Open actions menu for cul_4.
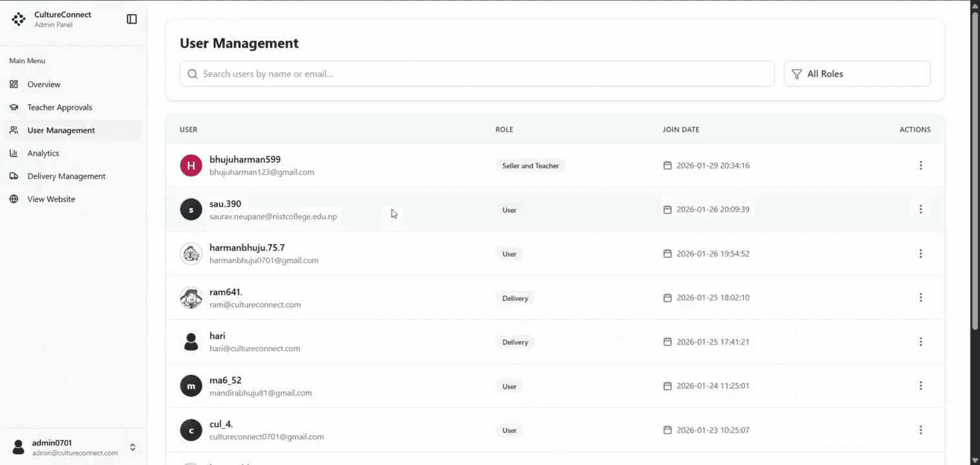 coord(921,430)
